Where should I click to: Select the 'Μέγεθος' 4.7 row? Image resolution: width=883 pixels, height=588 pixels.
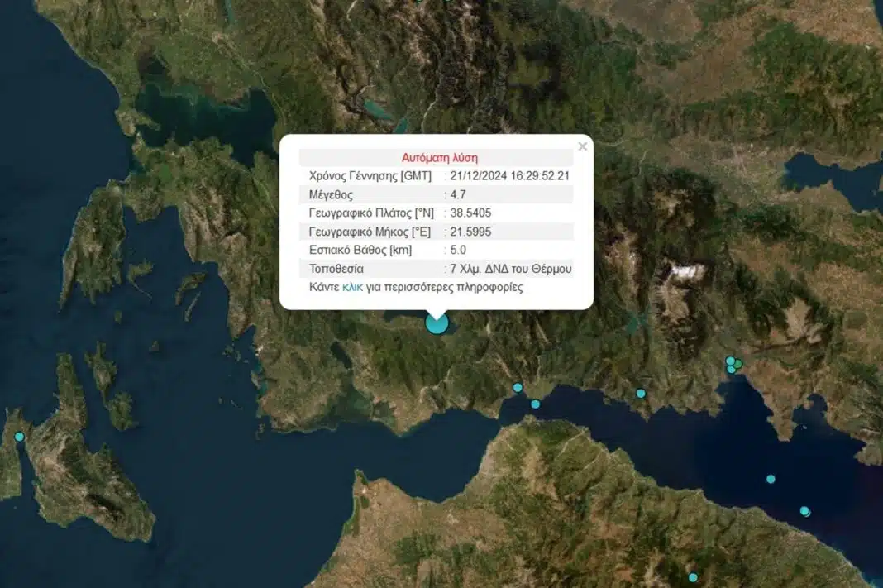pyautogui.click(x=436, y=195)
